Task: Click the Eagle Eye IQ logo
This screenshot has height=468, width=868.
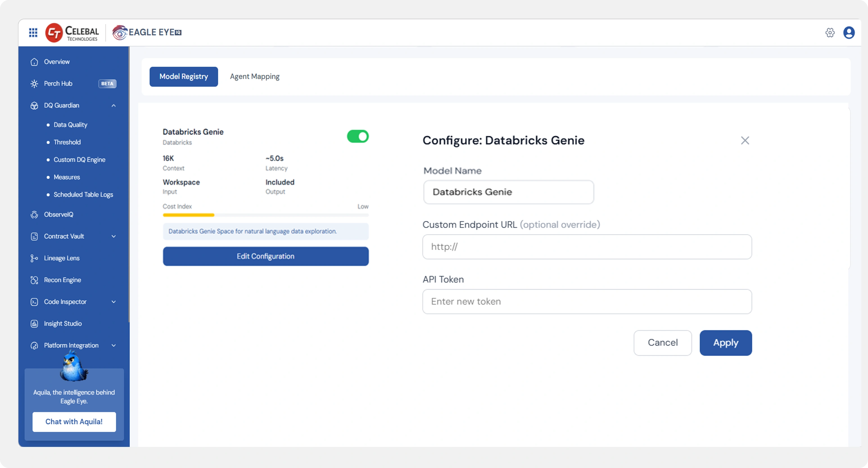Action: 147,32
